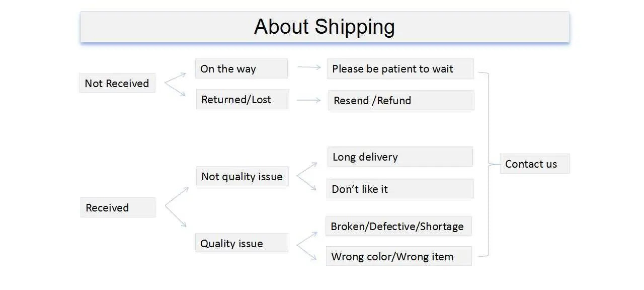Select Wrong color/Wrong item box
Viewport: 644px width, 290px height.
[398, 256]
